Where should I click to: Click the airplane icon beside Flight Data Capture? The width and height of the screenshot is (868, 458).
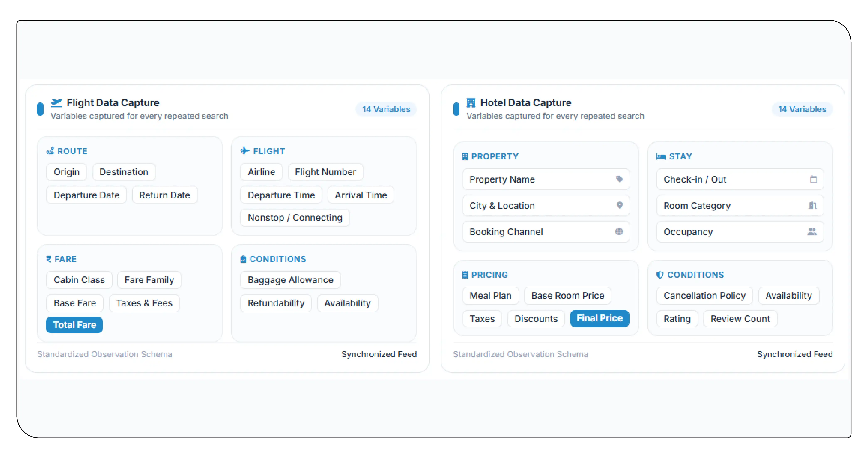(56, 103)
